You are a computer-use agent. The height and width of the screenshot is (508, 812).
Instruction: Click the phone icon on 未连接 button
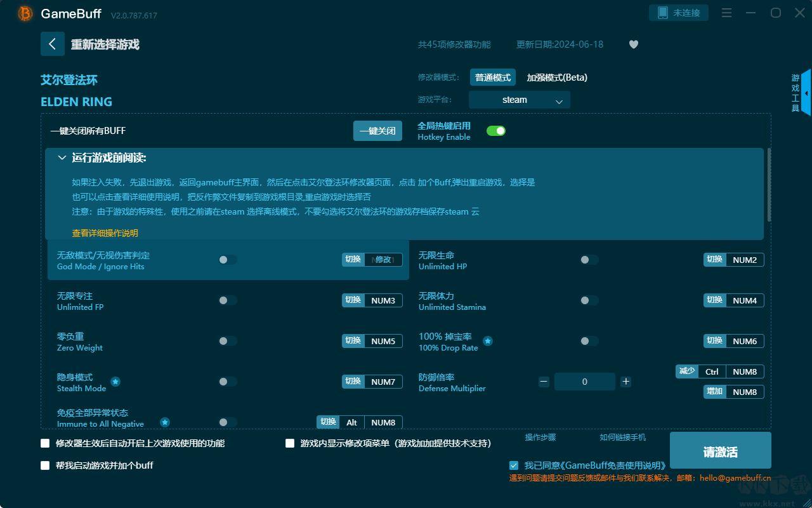[663, 13]
